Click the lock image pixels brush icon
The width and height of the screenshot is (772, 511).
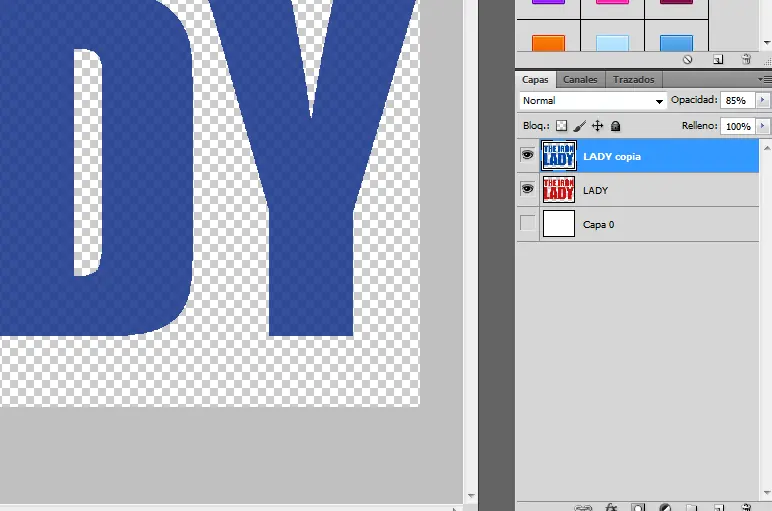580,126
